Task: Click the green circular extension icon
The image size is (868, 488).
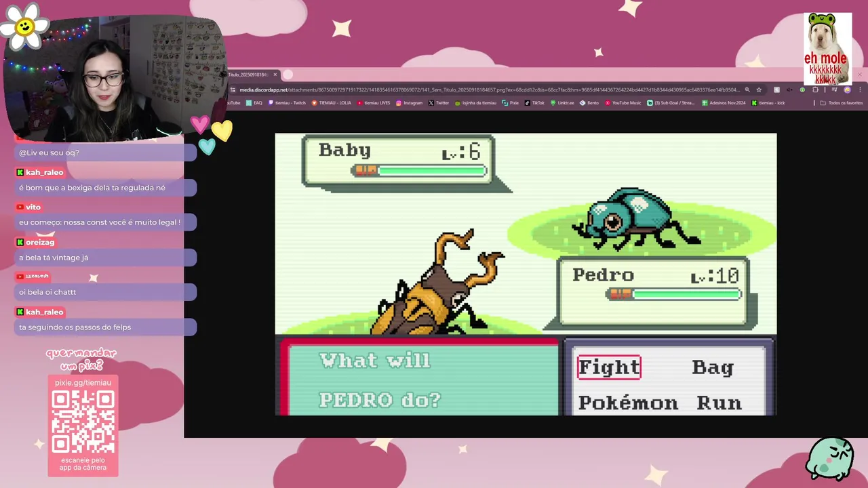Action: tap(802, 89)
